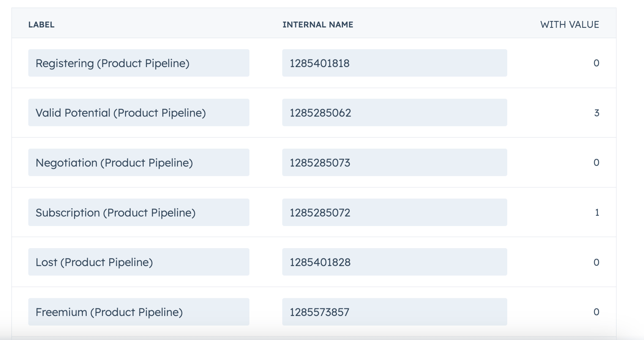Image resolution: width=644 pixels, height=340 pixels.
Task: Click the Registering (Product Pipeline) label field
Action: 138,63
